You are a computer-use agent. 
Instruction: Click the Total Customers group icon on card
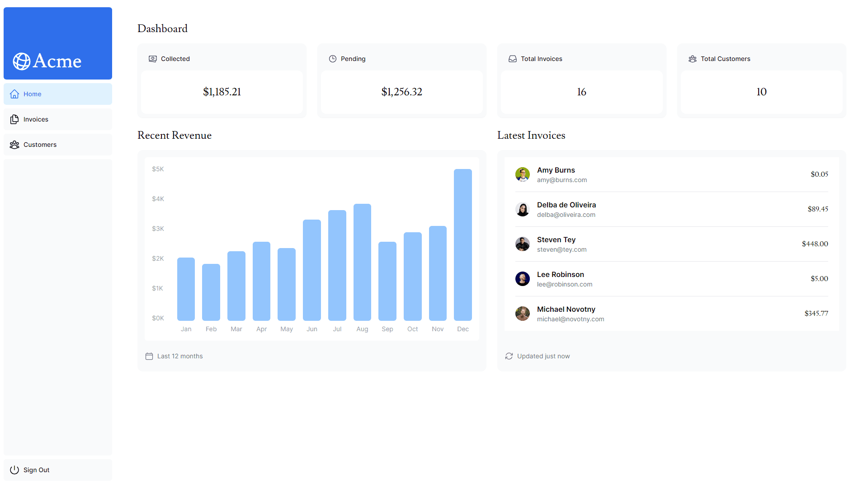pos(693,59)
